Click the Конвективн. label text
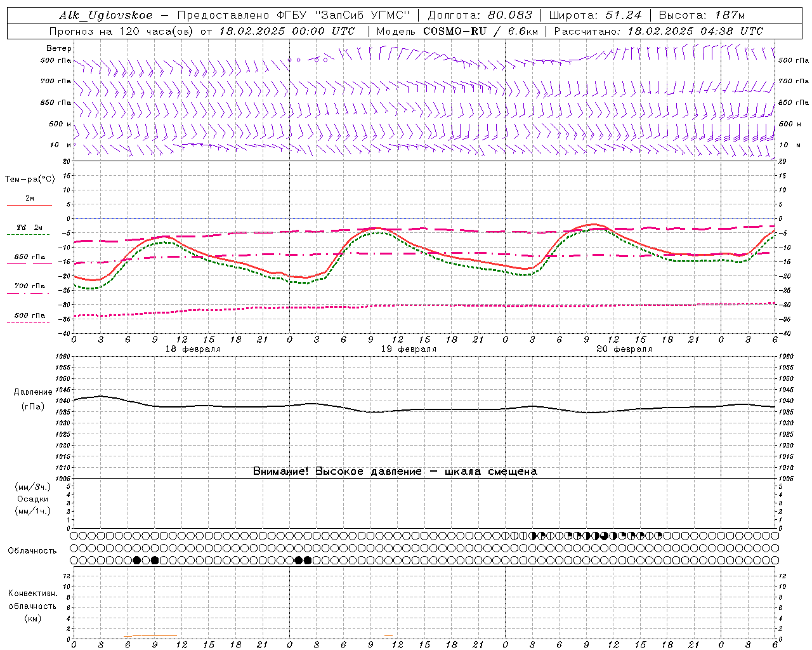 tap(32, 594)
